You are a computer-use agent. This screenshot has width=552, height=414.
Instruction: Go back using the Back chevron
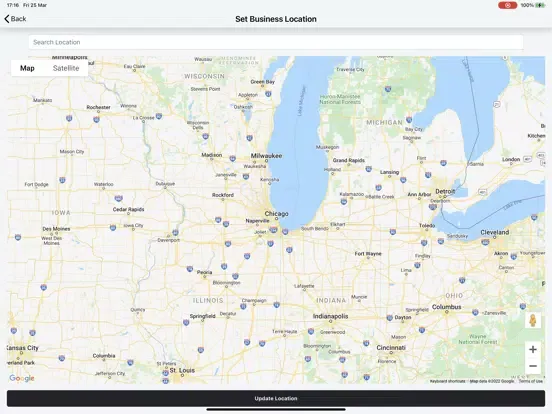15,19
